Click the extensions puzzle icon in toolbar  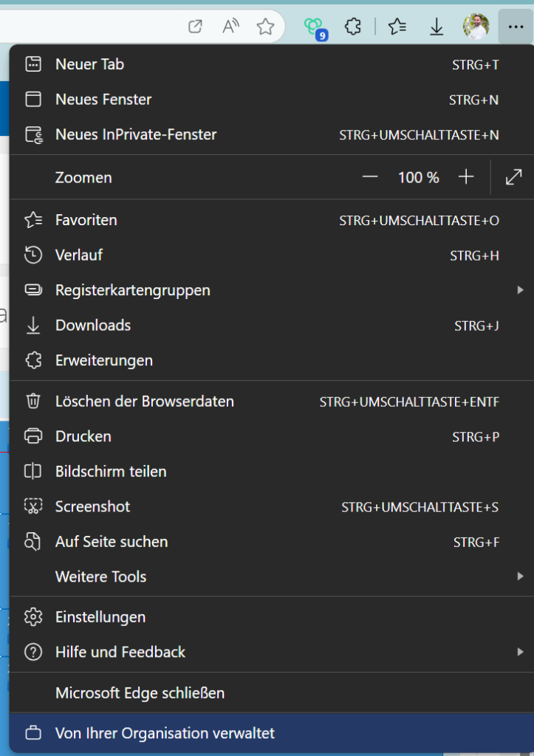(x=353, y=27)
